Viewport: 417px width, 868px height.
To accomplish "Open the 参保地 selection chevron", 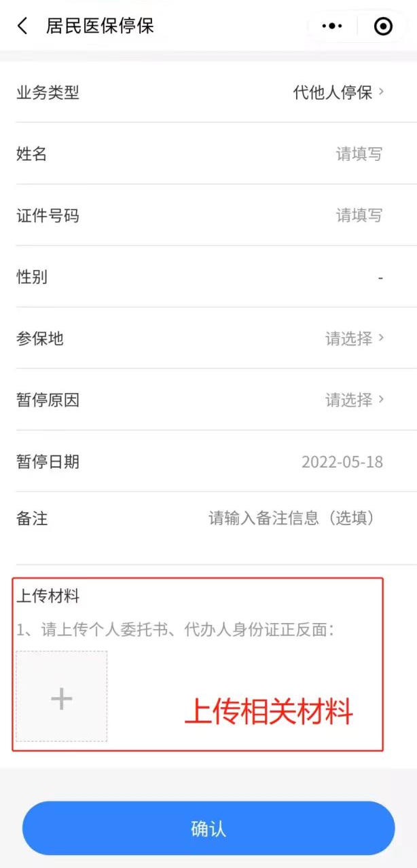I will (x=381, y=337).
